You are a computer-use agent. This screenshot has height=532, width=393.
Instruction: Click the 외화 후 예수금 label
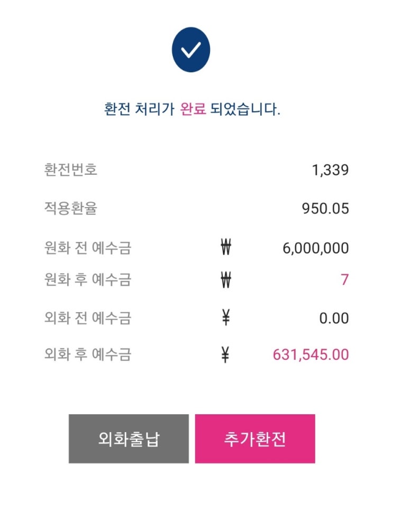(x=88, y=354)
